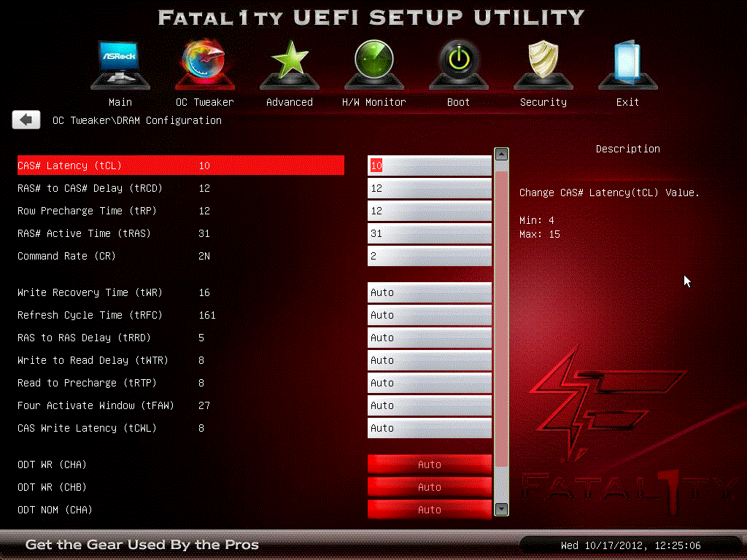
Task: Open ODT WR (CHA) Auto dropdown
Action: 429,464
